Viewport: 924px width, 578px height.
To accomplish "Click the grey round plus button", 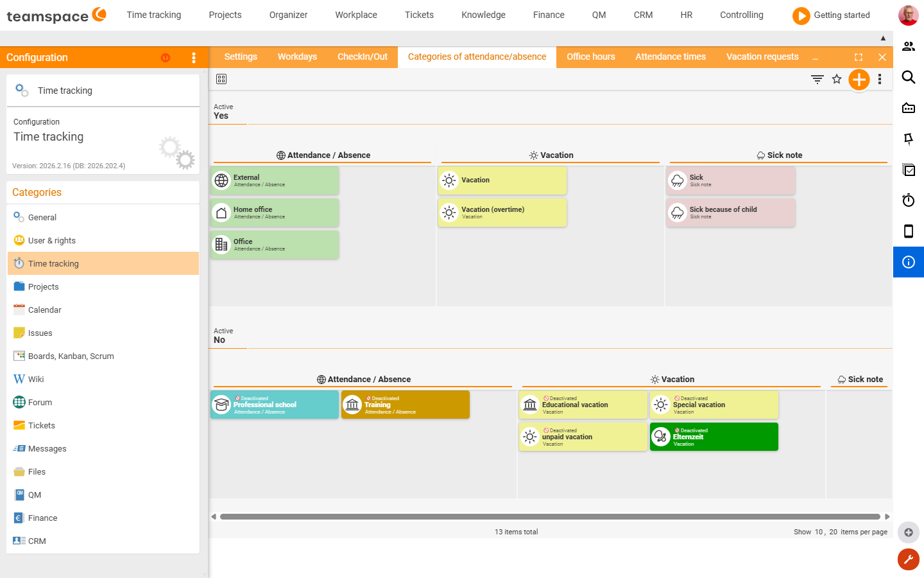I will (909, 532).
